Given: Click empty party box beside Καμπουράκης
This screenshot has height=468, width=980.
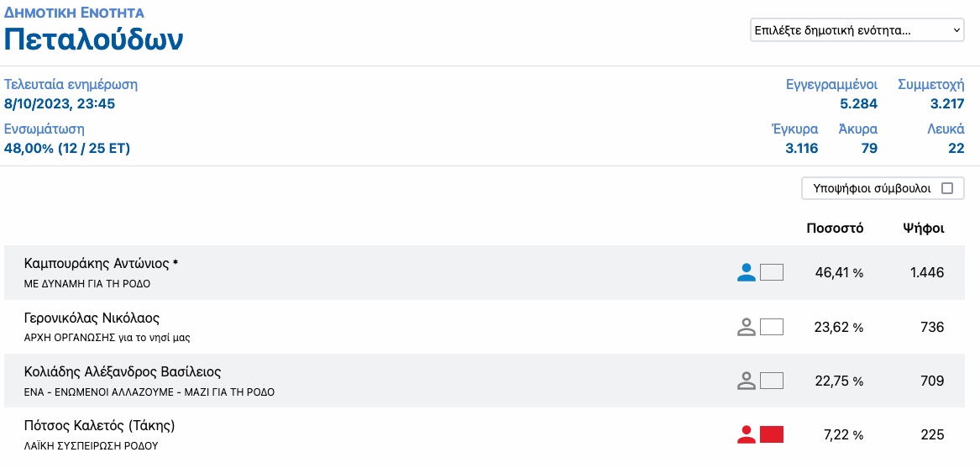Looking at the screenshot, I should (771, 273).
